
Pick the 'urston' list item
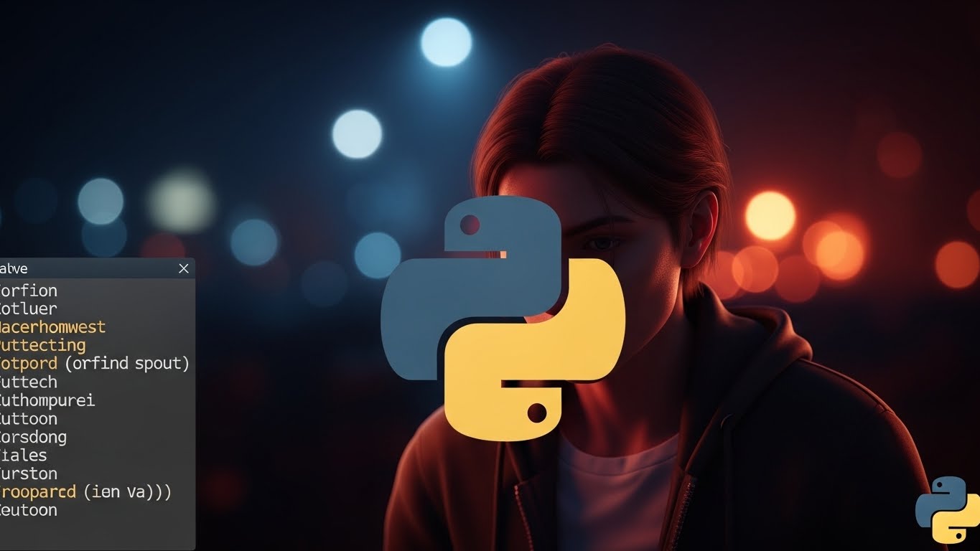point(29,474)
